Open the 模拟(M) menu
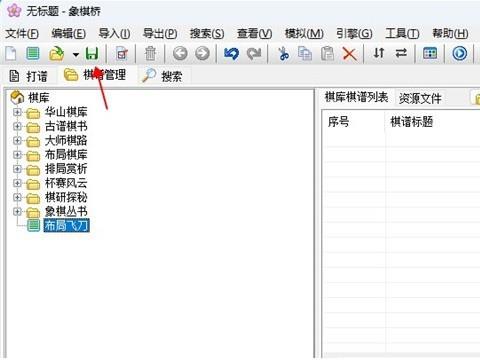Image resolution: width=480 pixels, height=360 pixels. click(x=304, y=33)
